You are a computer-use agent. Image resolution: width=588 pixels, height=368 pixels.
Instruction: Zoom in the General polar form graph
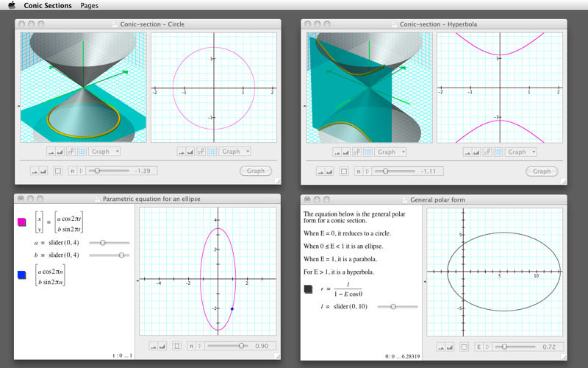pyautogui.click(x=450, y=347)
